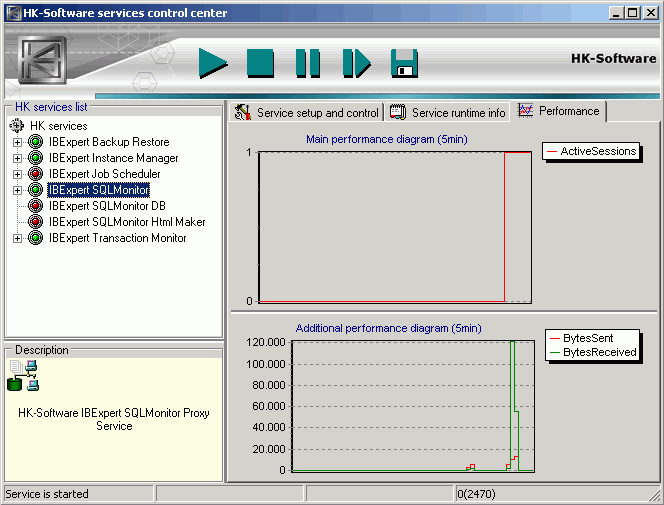
Task: Click the red status icon of IBExpert Job Scheduler
Action: click(x=36, y=174)
